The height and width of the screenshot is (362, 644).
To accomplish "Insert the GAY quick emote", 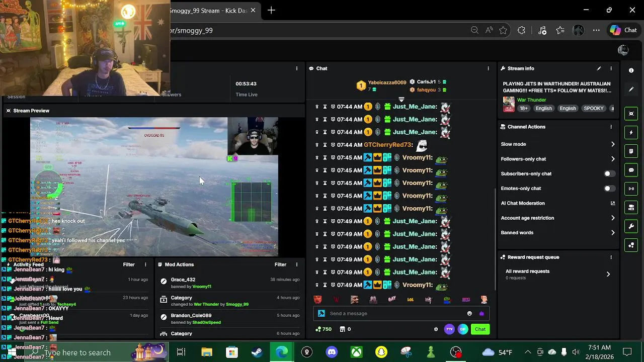I will 392,300.
